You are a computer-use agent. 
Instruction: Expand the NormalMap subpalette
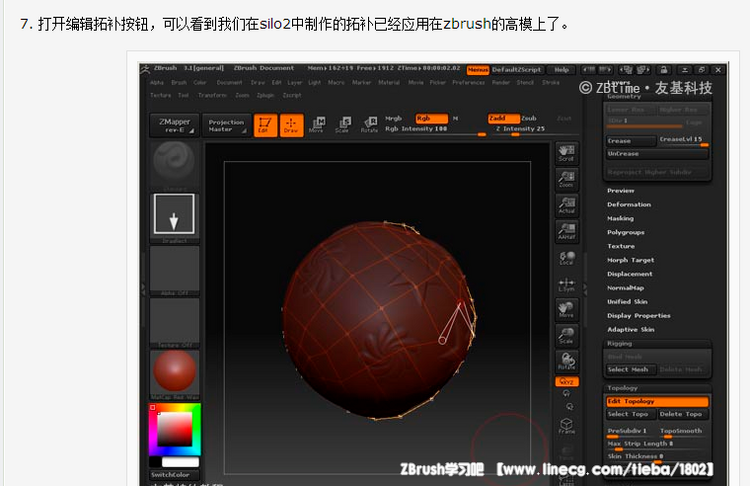[625, 287]
